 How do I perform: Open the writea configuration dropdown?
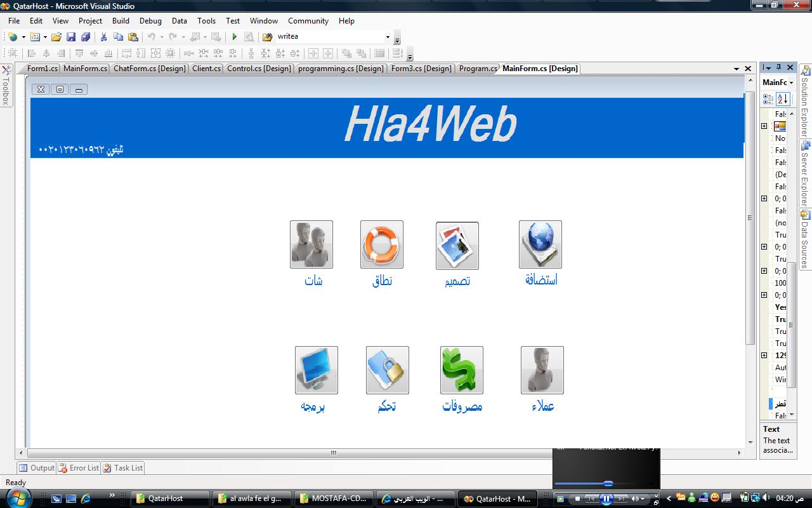(x=388, y=37)
